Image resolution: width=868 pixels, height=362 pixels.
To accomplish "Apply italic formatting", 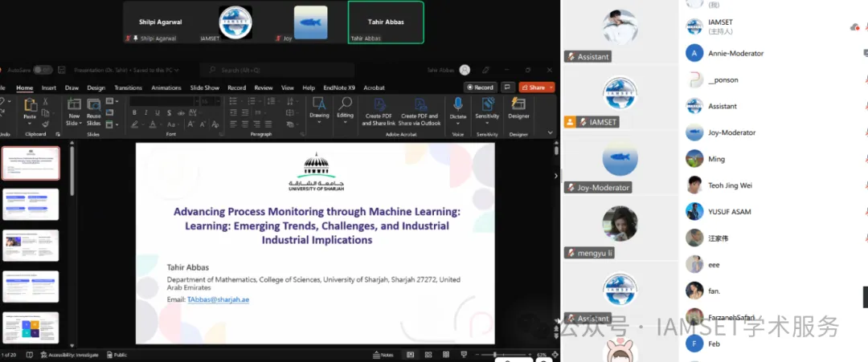I will [x=145, y=112].
